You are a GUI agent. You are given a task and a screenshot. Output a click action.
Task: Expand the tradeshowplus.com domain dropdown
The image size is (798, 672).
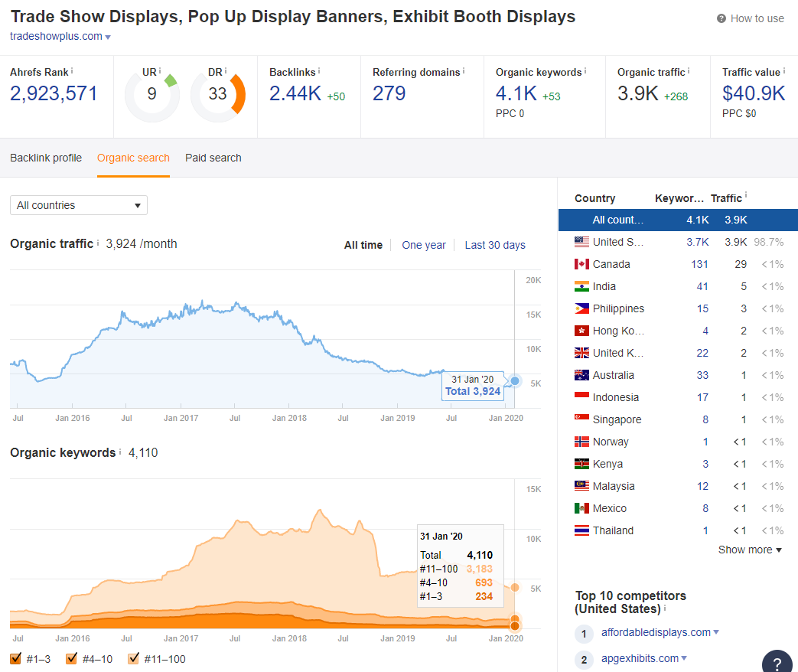pos(108,38)
